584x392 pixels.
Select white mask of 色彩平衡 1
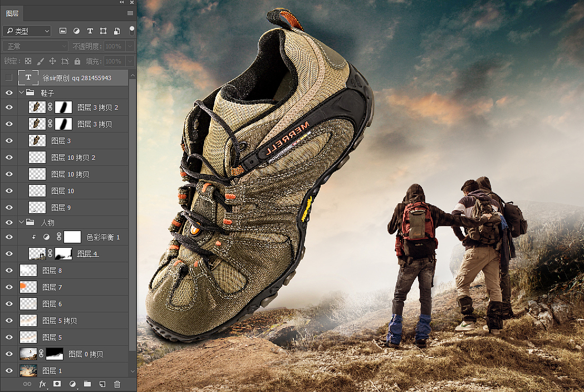[72, 237]
